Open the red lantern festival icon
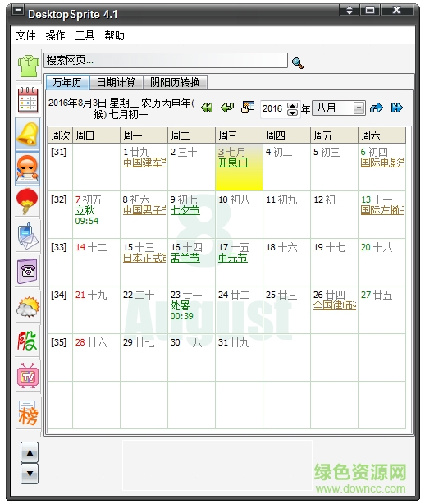 click(x=27, y=202)
